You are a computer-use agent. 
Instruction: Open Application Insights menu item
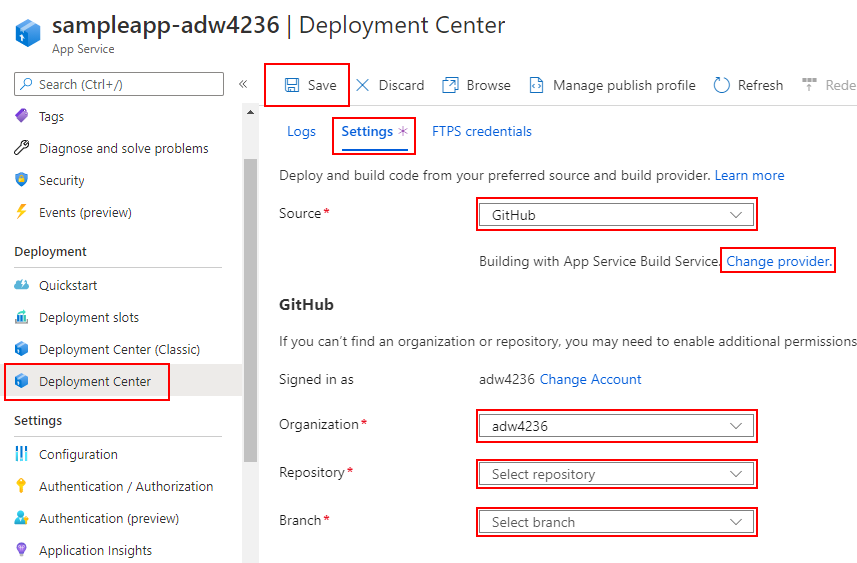96,550
